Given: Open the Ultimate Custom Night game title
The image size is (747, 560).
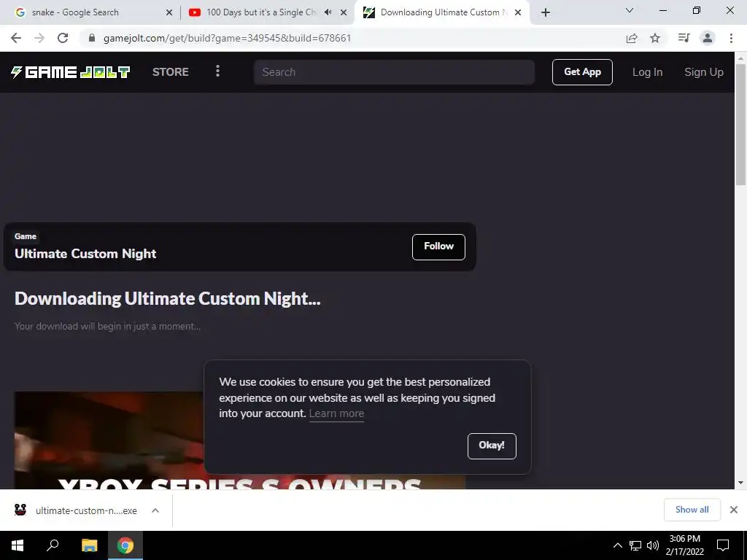Looking at the screenshot, I should pos(85,254).
